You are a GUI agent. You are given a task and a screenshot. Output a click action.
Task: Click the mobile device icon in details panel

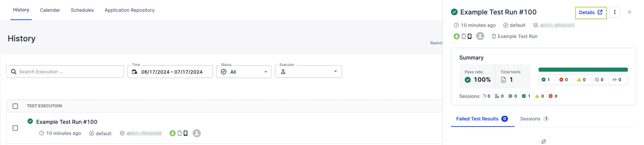tap(470, 36)
